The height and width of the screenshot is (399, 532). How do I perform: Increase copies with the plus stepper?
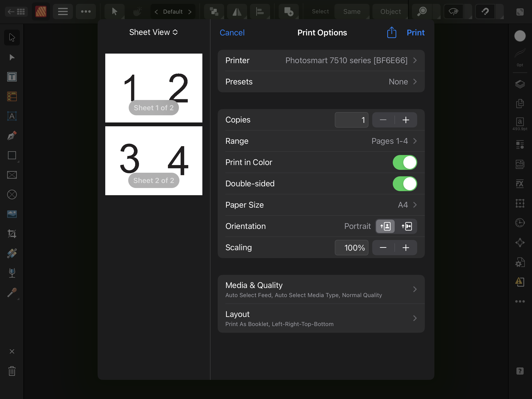406,120
